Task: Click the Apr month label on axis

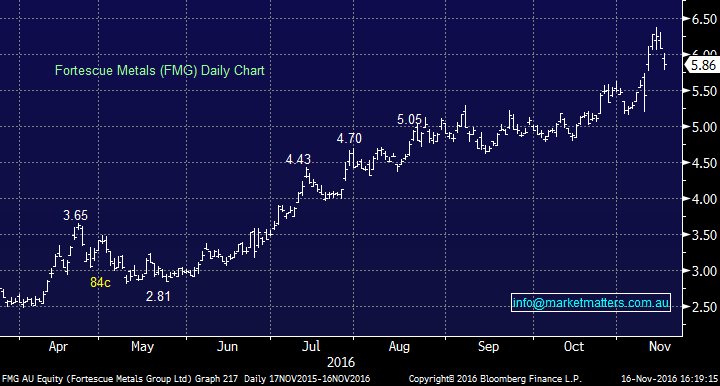Action: 58,347
